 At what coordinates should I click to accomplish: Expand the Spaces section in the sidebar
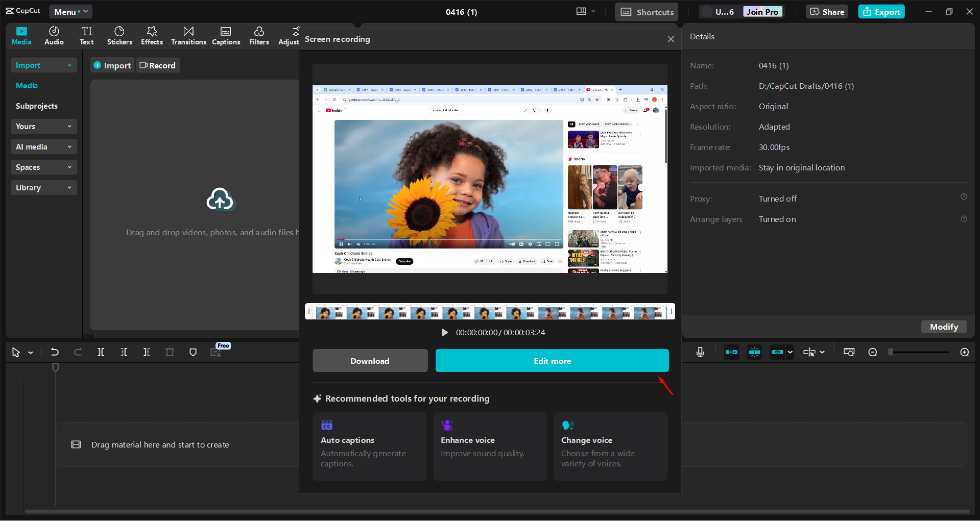tap(43, 167)
